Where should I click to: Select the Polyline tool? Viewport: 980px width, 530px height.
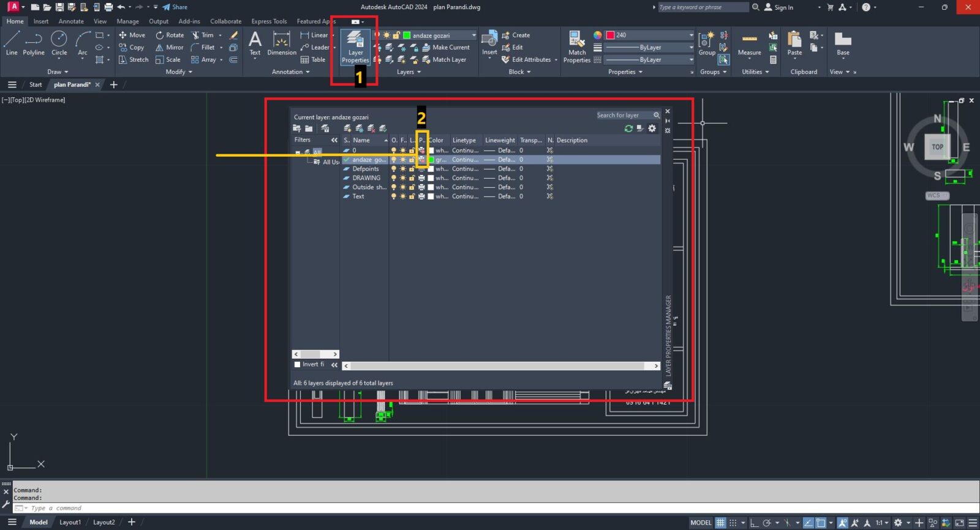(x=34, y=43)
